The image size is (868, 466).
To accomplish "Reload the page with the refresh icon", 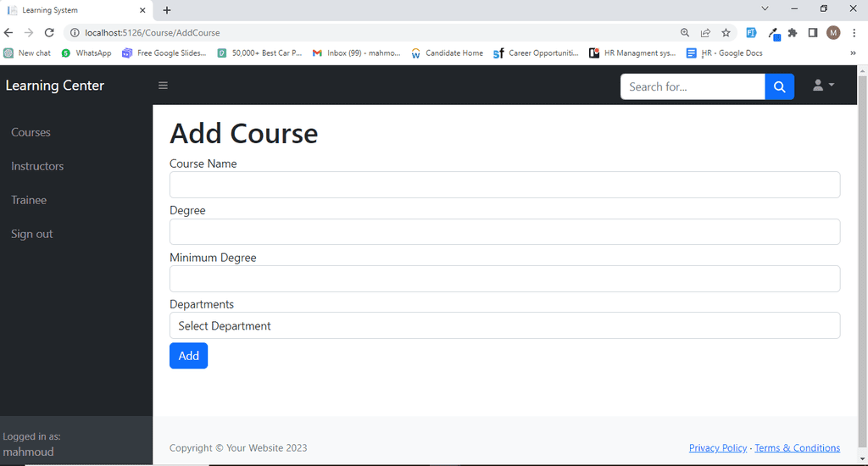I will coord(49,33).
